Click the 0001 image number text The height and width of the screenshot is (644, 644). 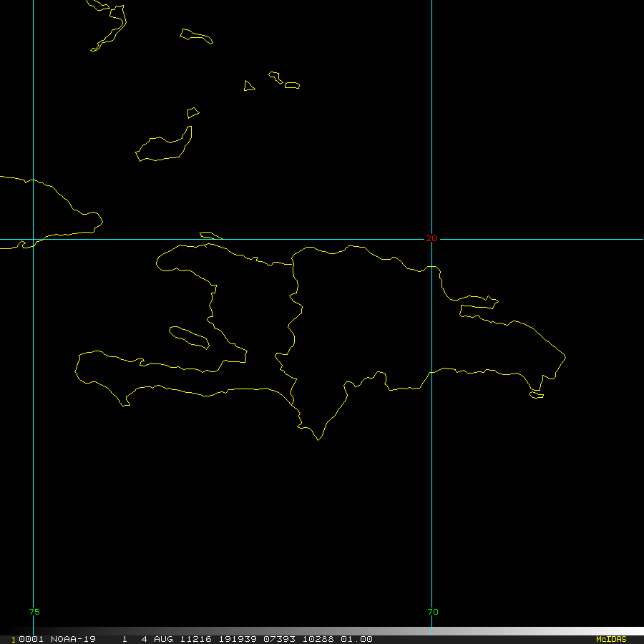[x=31, y=640]
